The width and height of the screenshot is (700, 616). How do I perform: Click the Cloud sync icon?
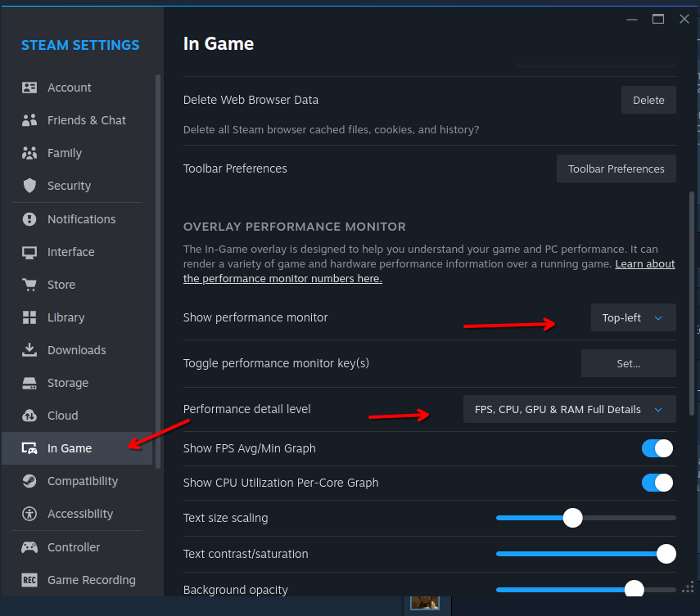pos(29,416)
